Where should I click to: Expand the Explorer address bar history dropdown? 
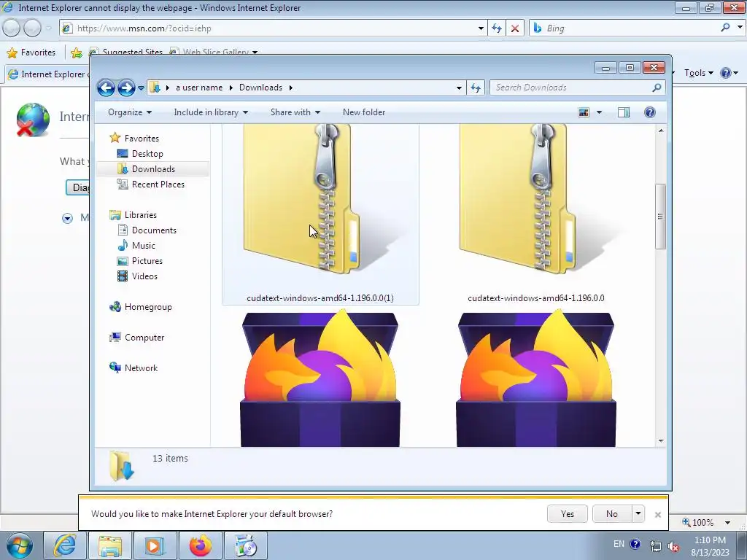459,87
